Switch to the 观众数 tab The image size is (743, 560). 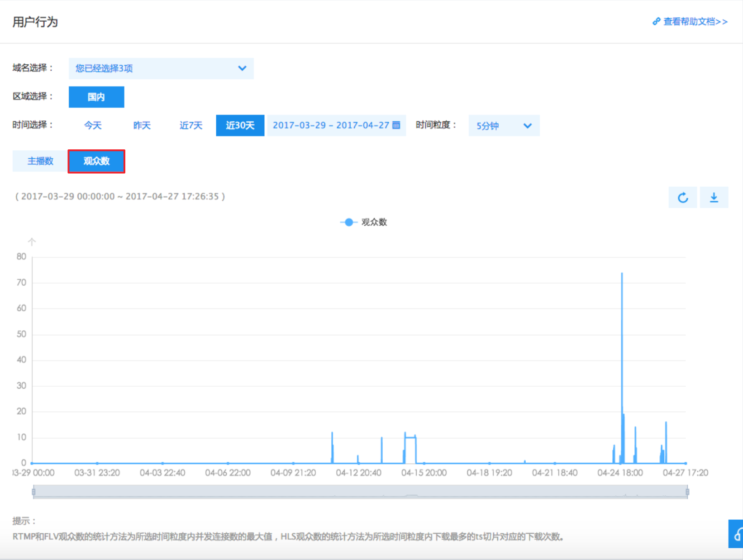click(96, 161)
